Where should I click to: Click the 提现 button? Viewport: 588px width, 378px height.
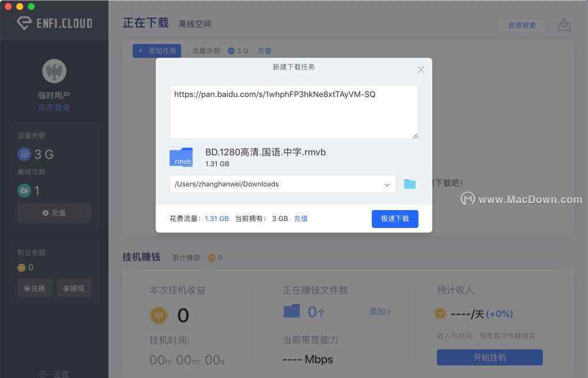[74, 289]
